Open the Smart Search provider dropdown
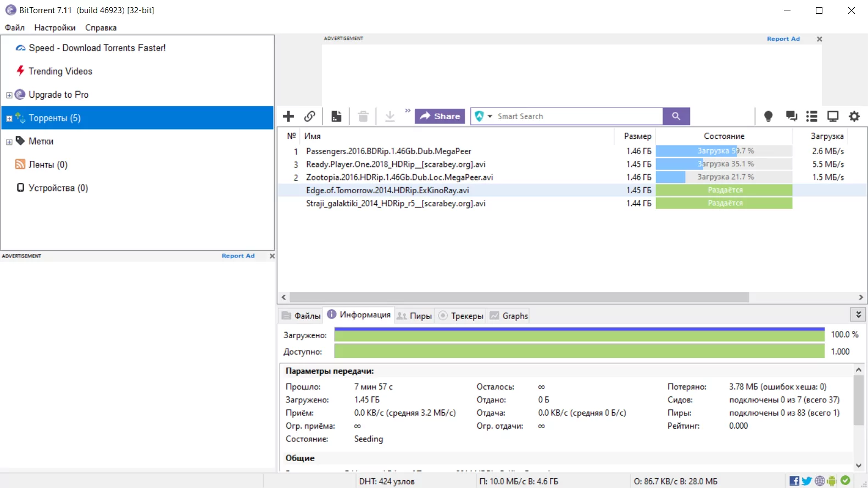This screenshot has width=868, height=488. (489, 116)
